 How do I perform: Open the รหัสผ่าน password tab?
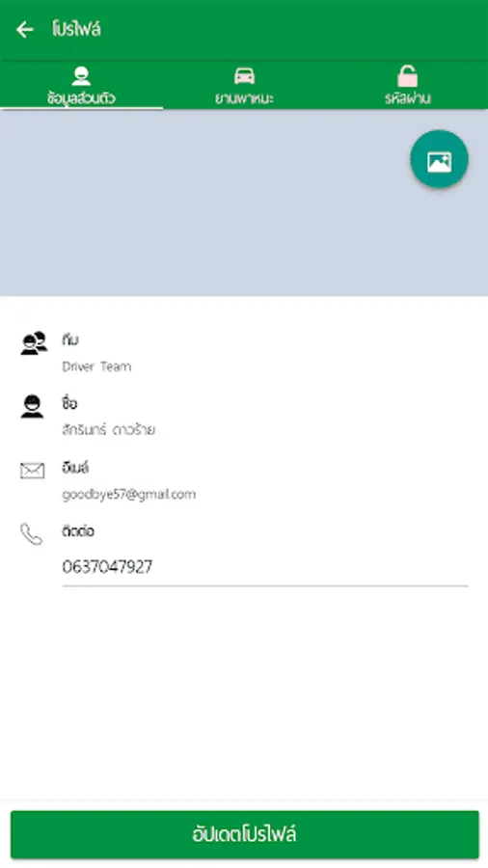407,85
